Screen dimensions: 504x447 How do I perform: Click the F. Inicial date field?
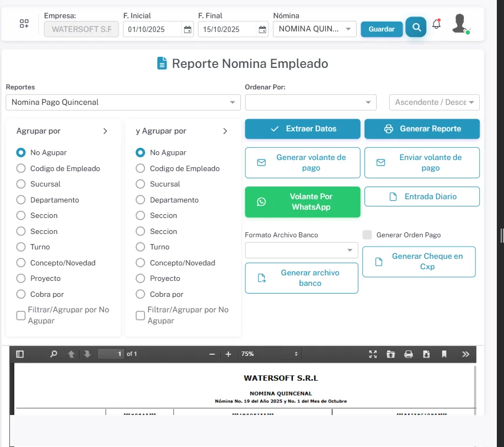[153, 29]
